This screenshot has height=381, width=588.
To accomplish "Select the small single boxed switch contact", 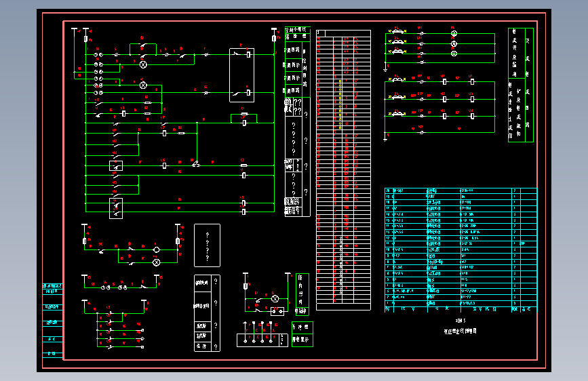I will tap(116, 165).
